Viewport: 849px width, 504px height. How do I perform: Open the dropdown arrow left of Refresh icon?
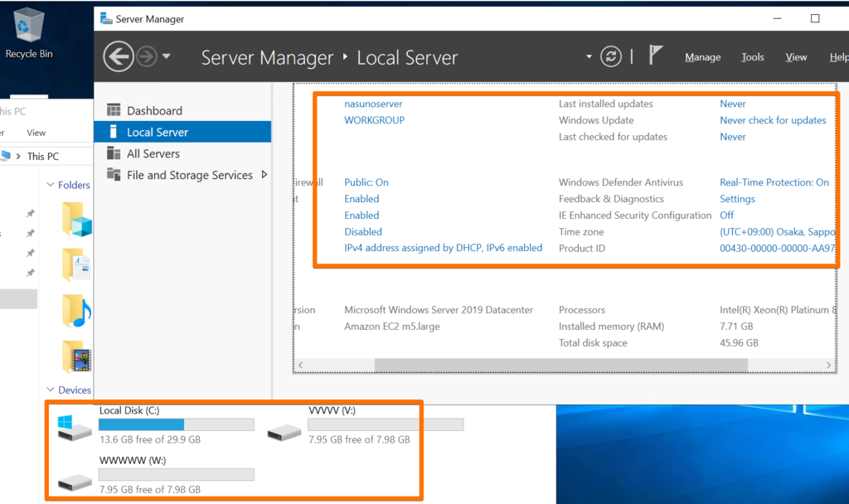589,56
